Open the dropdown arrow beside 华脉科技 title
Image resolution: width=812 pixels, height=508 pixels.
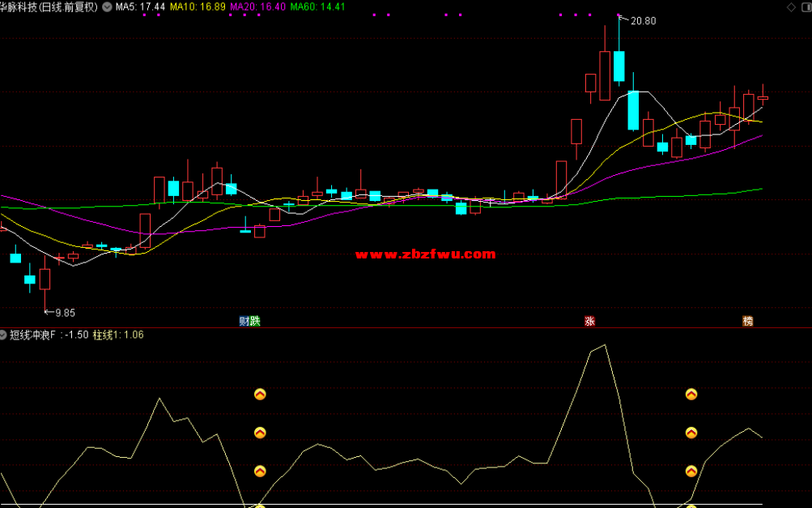coord(107,6)
